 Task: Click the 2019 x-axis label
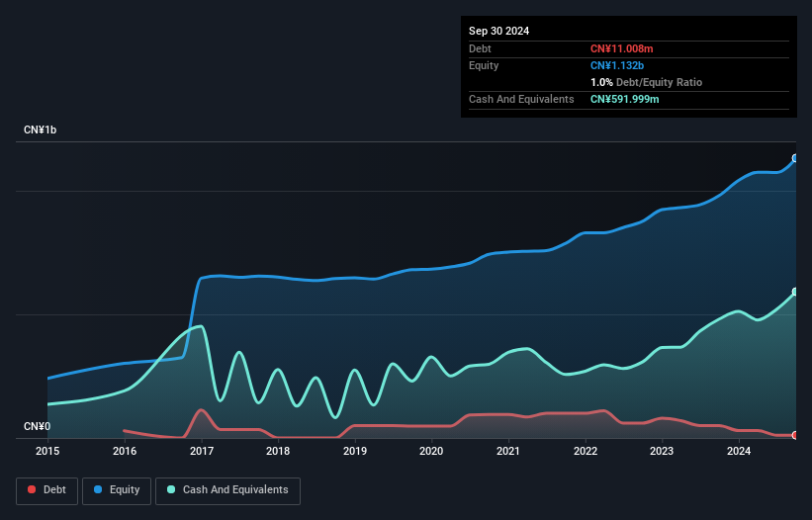355,451
